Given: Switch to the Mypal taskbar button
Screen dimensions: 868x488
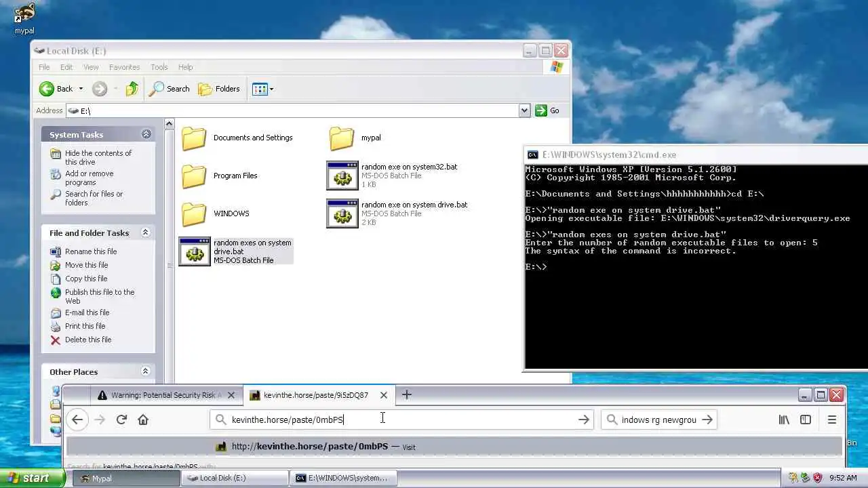Looking at the screenshot, I should (x=125, y=478).
